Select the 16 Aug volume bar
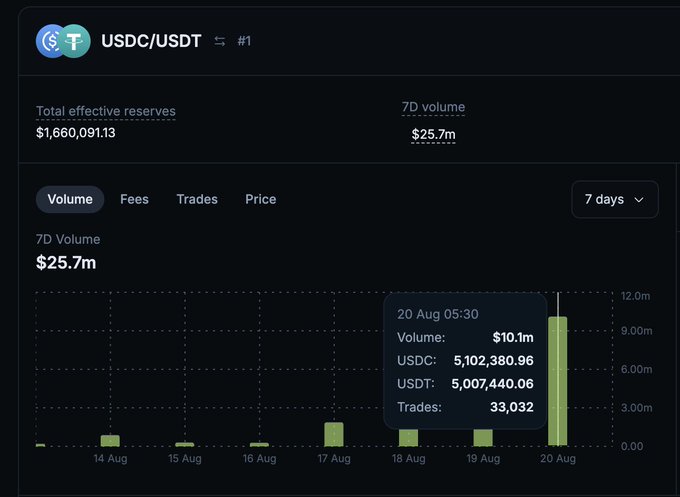This screenshot has width=680, height=497. [259, 445]
